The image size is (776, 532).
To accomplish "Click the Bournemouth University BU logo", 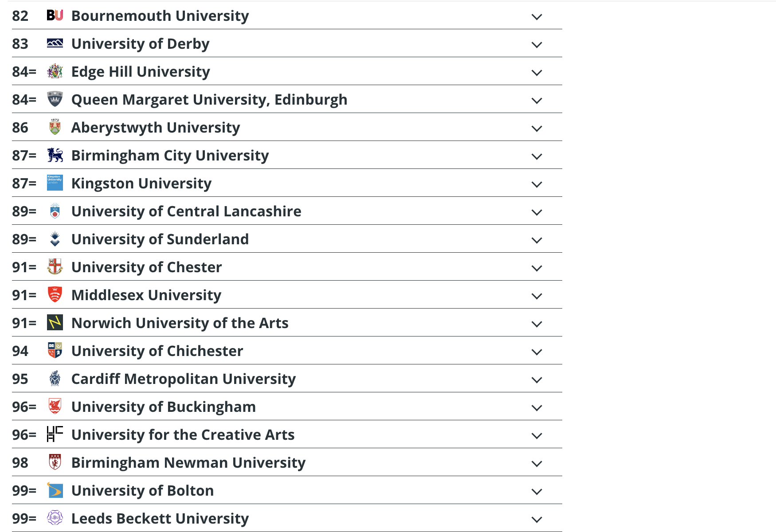I will pyautogui.click(x=55, y=16).
